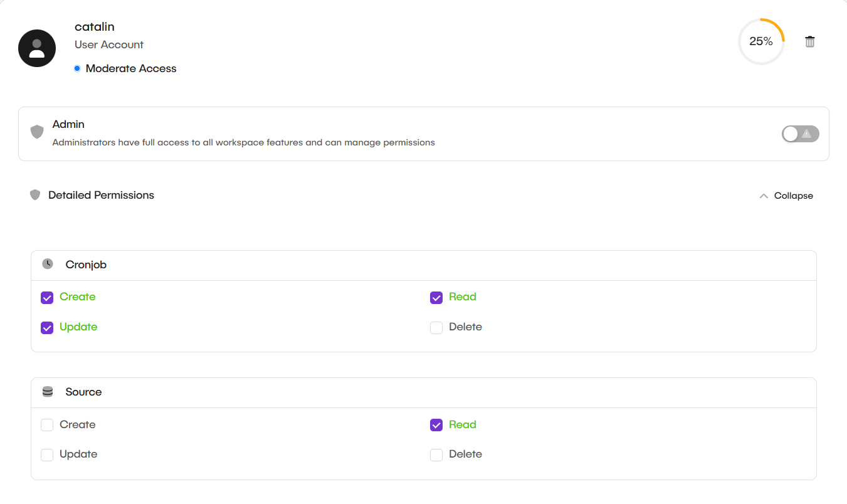
Task: Click the 25% progress ring
Action: (x=761, y=41)
